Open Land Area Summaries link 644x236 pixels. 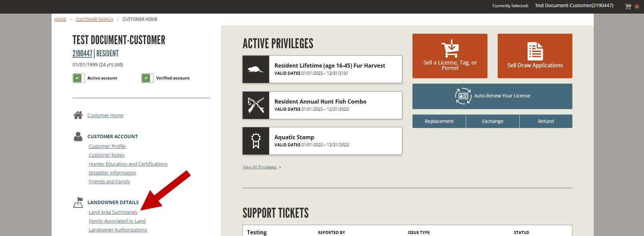point(113,212)
